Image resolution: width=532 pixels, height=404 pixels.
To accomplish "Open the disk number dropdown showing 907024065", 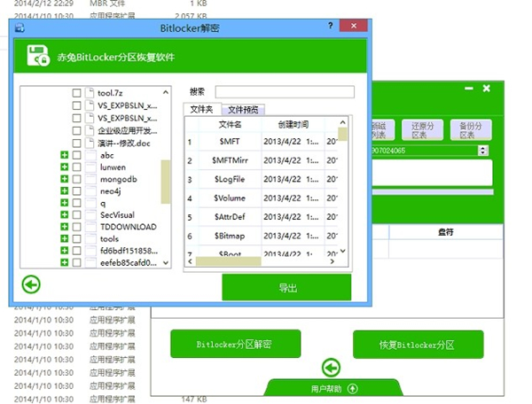I will click(x=482, y=151).
